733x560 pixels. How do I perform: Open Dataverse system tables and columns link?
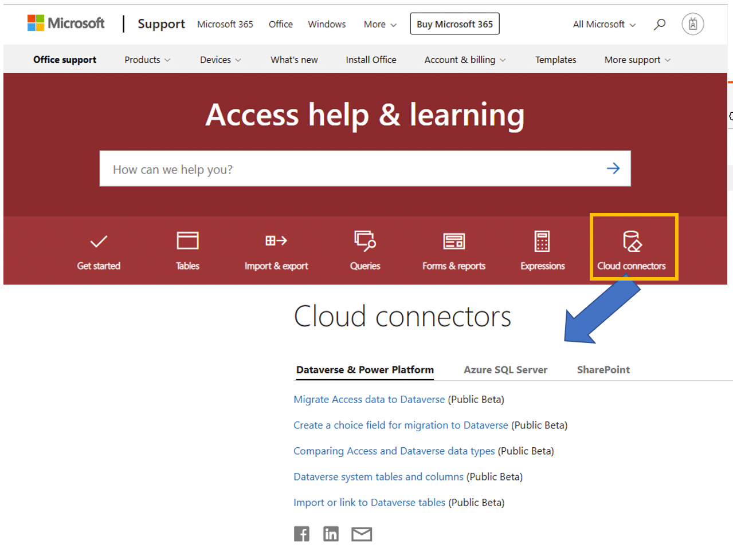(378, 476)
